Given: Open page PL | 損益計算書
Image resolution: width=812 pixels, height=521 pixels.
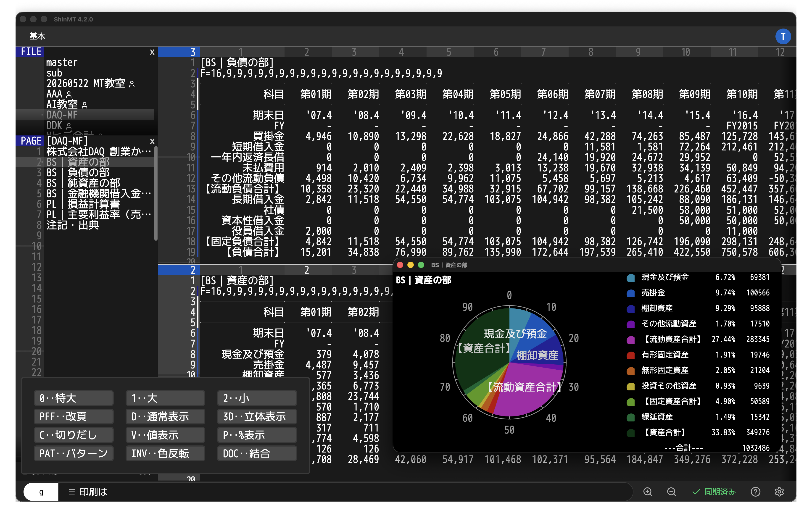Looking at the screenshot, I should pyautogui.click(x=83, y=204).
